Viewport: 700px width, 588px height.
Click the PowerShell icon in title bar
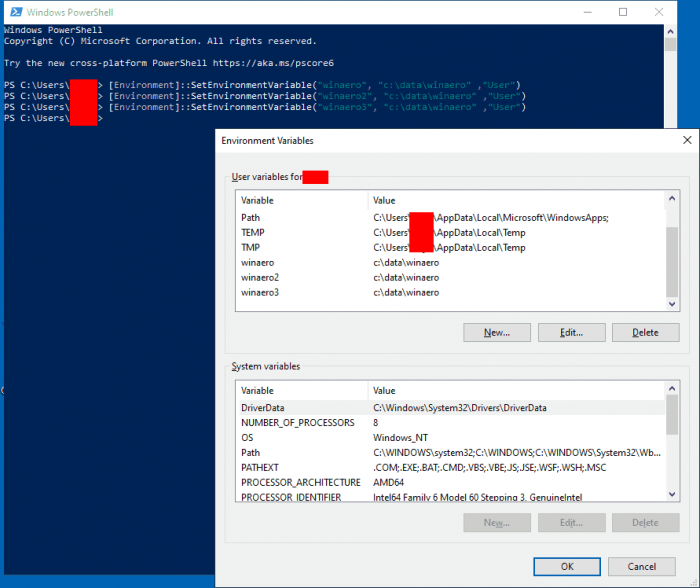tap(14, 12)
